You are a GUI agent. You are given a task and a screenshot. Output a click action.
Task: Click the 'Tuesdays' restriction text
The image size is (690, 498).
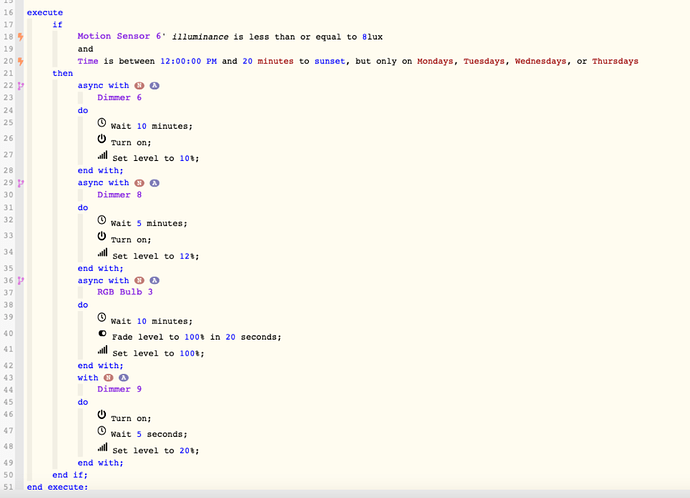click(484, 61)
